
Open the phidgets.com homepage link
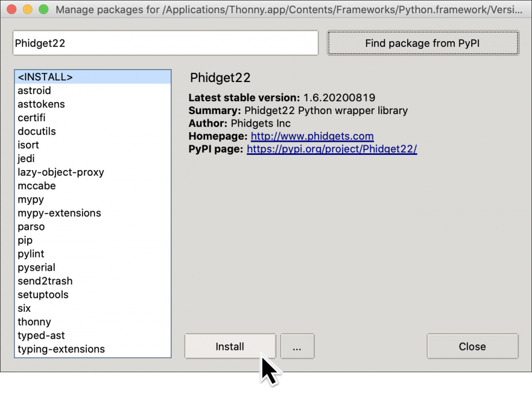point(312,136)
